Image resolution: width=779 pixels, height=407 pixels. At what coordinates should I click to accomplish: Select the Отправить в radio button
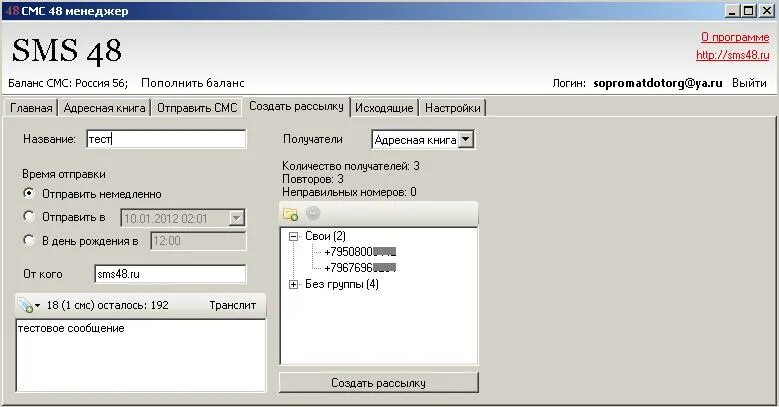pyautogui.click(x=29, y=217)
